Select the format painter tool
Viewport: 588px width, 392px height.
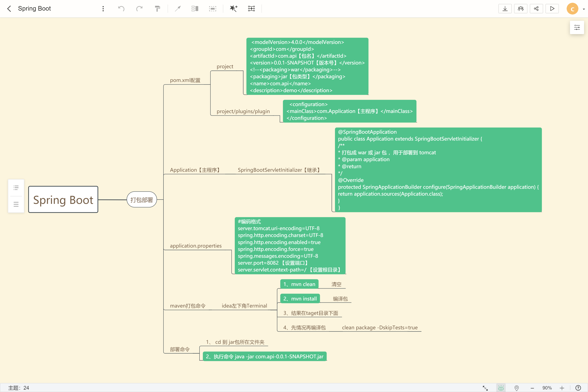pyautogui.click(x=157, y=9)
